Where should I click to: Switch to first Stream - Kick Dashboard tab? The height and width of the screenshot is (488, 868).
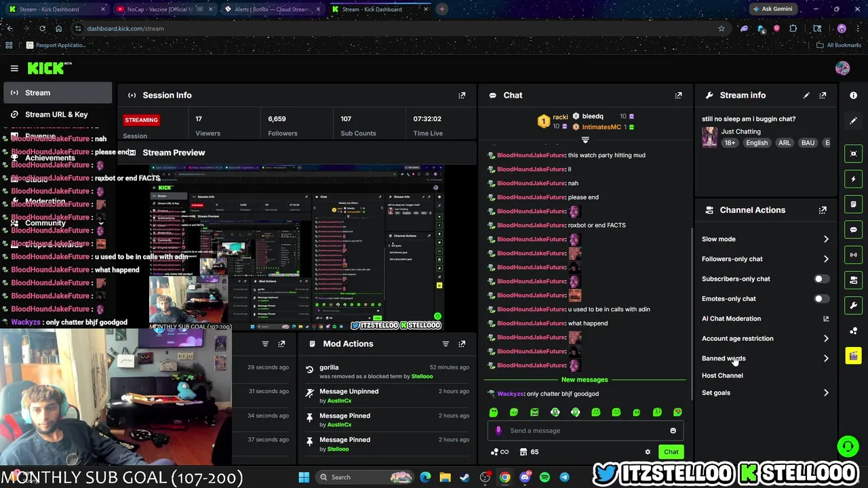click(x=57, y=9)
